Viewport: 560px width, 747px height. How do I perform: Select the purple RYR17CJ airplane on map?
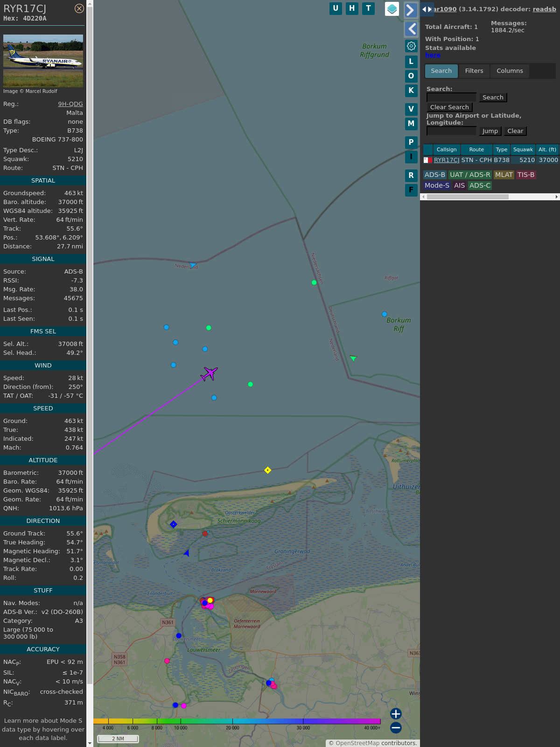pyautogui.click(x=209, y=373)
